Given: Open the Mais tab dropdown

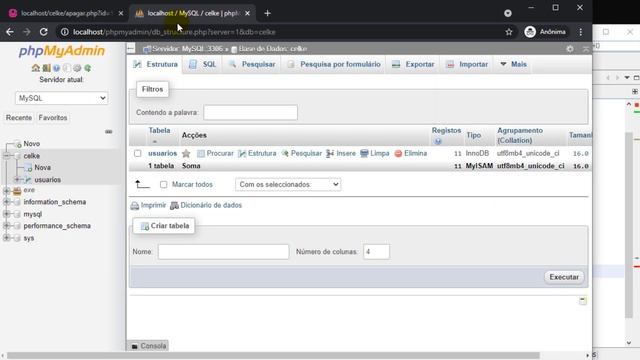Looking at the screenshot, I should [514, 64].
